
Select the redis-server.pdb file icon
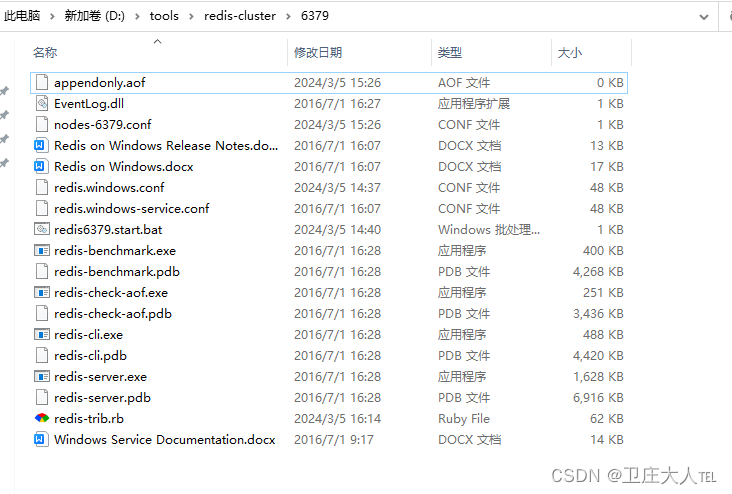[x=42, y=398]
